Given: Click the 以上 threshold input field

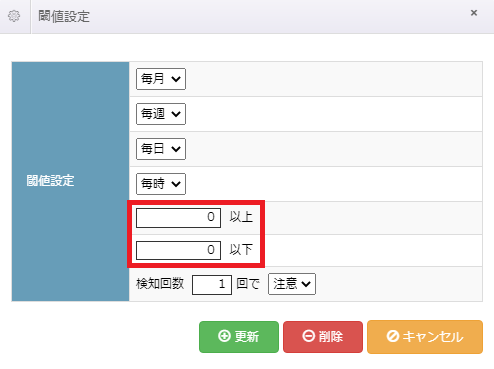Looking at the screenshot, I should 178,218.
